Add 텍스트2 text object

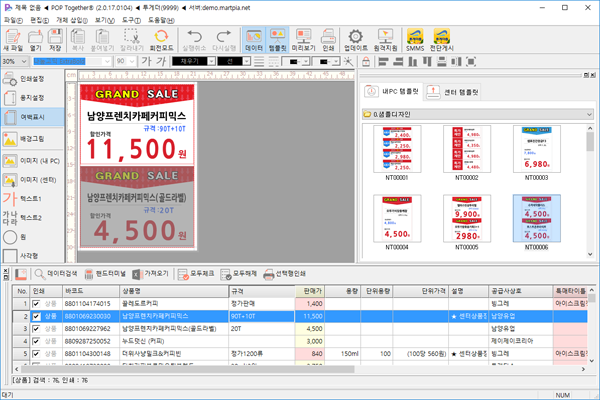(x=33, y=218)
